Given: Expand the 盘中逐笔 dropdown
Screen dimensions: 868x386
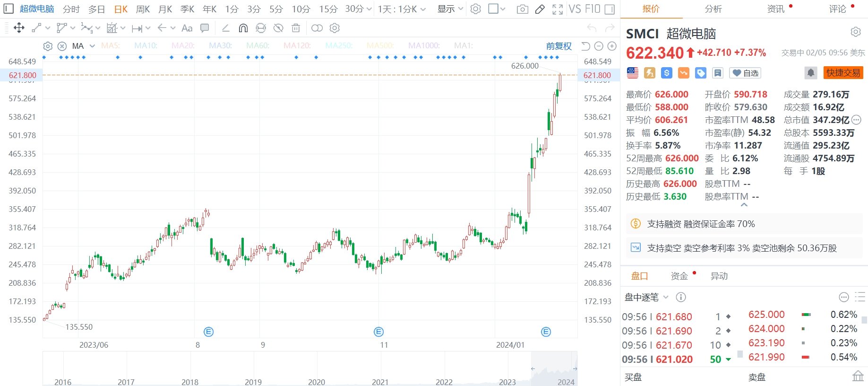Looking at the screenshot, I should 666,297.
